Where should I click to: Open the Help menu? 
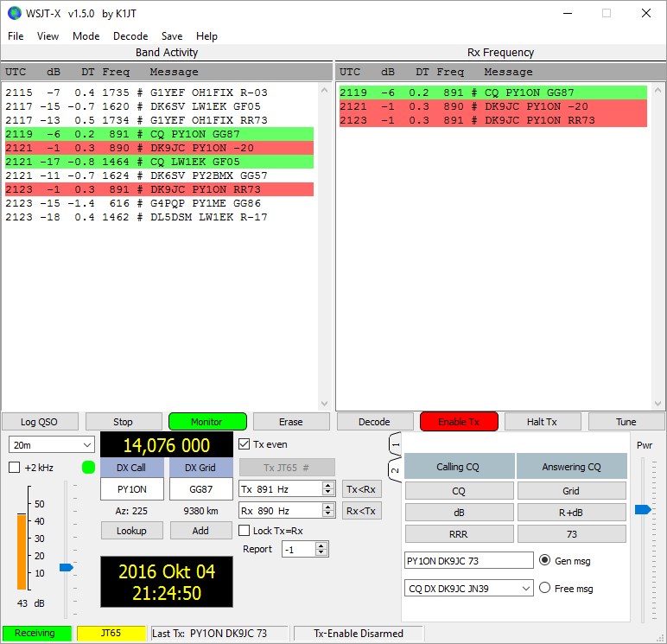[206, 36]
